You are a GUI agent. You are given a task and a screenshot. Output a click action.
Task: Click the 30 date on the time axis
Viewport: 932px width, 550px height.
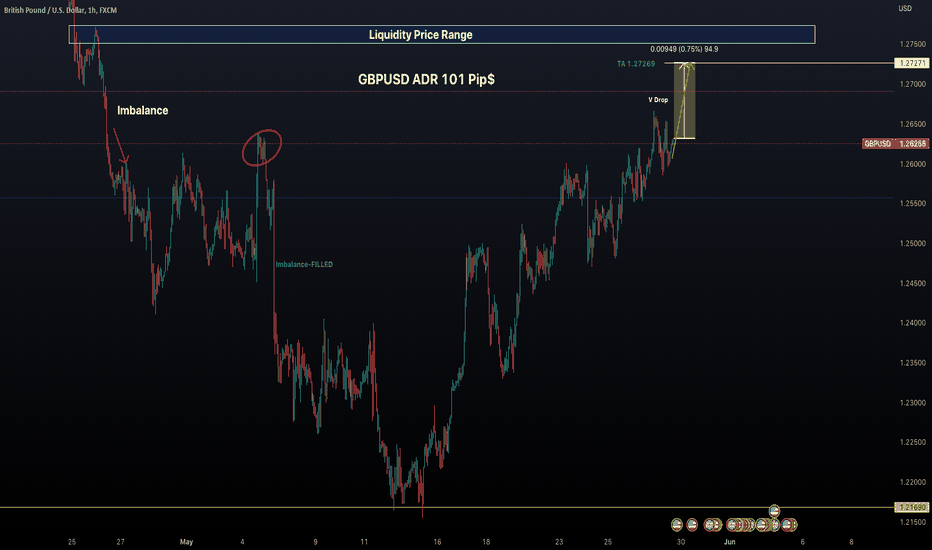[x=681, y=542]
